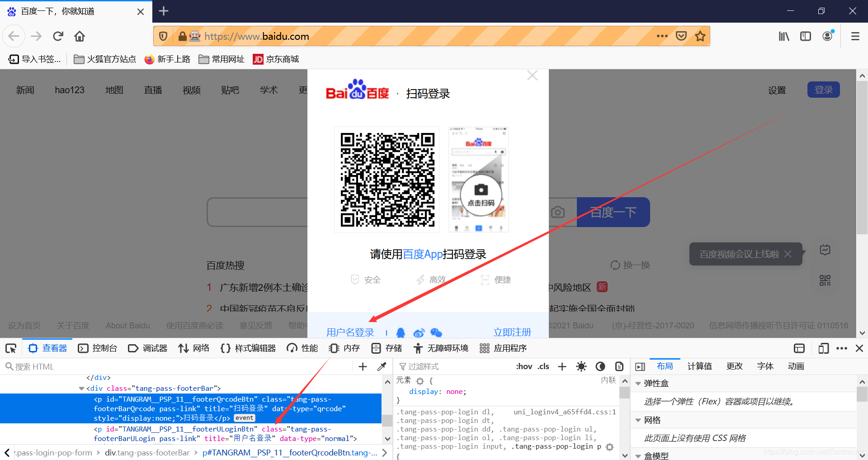The image size is (868, 460).
Task: Collapse the tang-pass-footerBar div node
Action: pos(81,388)
